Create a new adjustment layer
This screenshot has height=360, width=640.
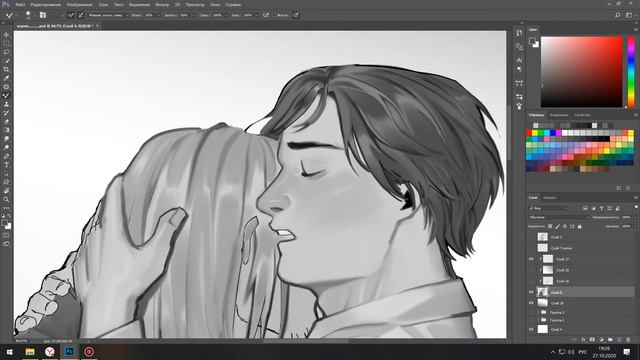click(601, 340)
